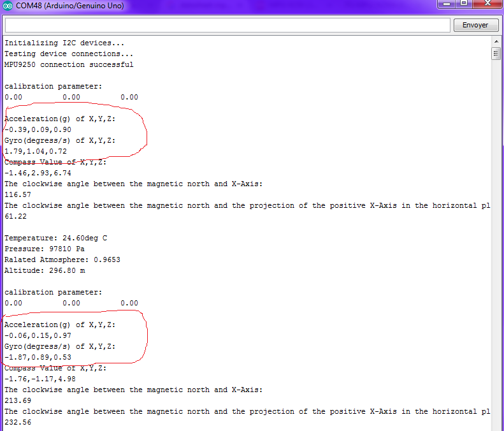504x431 pixels.
Task: Click the scrollbar up arrow
Action: click(x=496, y=41)
